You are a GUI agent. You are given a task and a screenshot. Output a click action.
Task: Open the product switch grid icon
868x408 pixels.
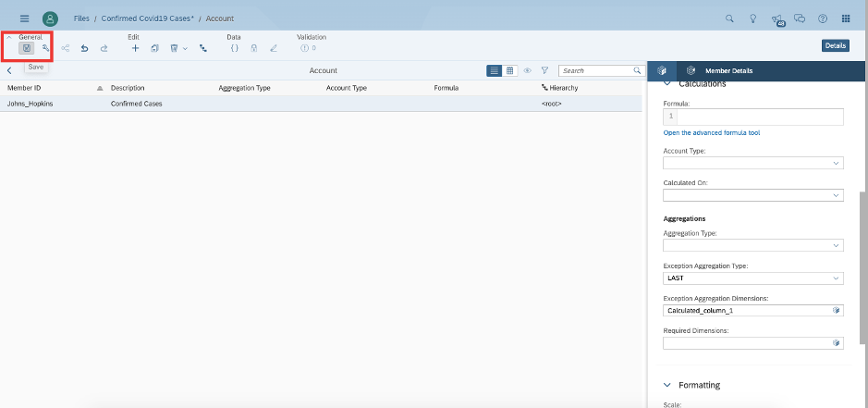[x=846, y=19]
